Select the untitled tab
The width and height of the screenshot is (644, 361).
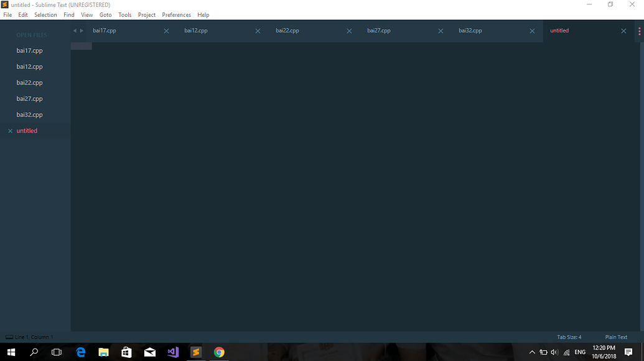pyautogui.click(x=559, y=30)
